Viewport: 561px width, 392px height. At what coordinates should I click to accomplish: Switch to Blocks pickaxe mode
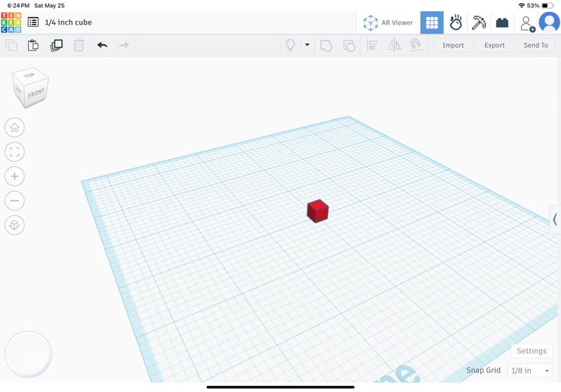479,22
